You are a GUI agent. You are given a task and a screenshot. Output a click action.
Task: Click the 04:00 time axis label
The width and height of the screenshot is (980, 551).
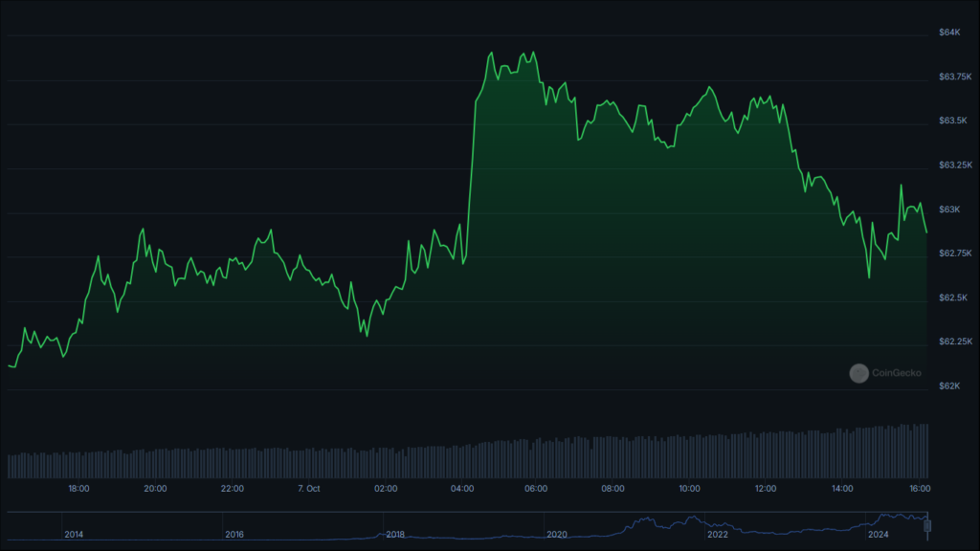462,489
